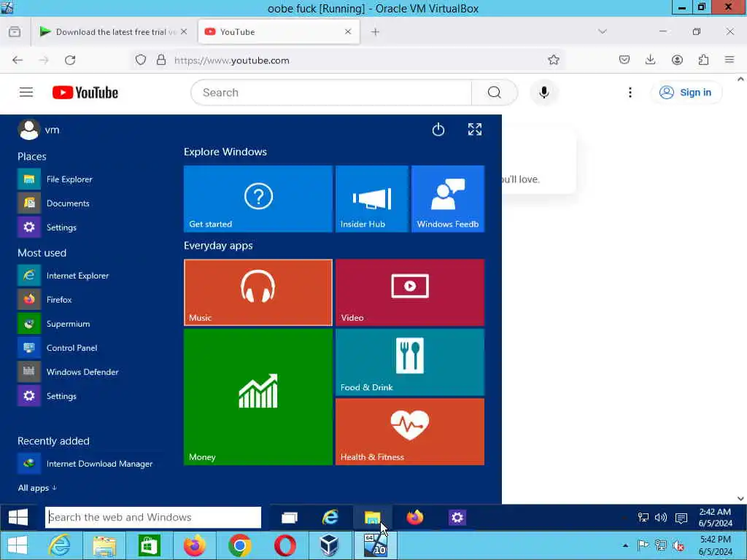Open the Health & Fitness tile

click(x=410, y=432)
